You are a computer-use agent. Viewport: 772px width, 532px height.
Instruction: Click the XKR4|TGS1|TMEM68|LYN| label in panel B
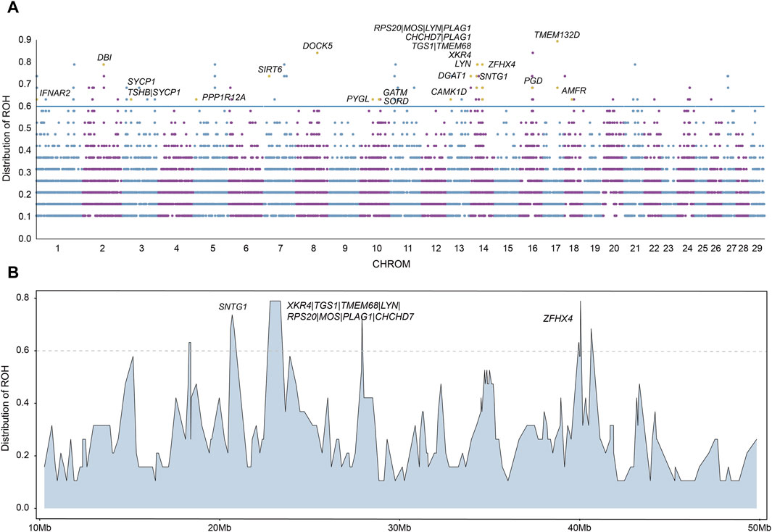[344, 306]
